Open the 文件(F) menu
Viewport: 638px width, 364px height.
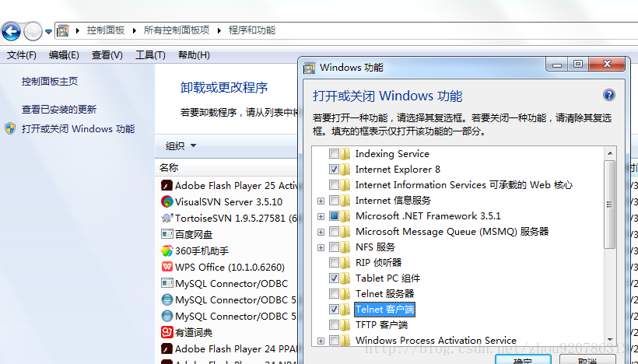click(21, 55)
